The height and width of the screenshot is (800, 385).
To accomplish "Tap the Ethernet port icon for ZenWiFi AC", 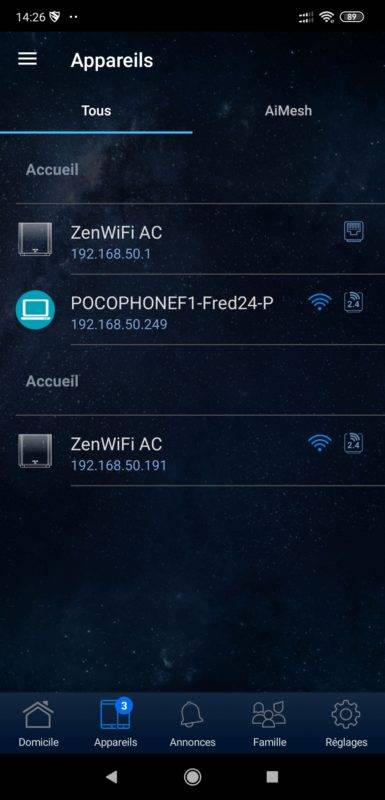I will pos(353,232).
